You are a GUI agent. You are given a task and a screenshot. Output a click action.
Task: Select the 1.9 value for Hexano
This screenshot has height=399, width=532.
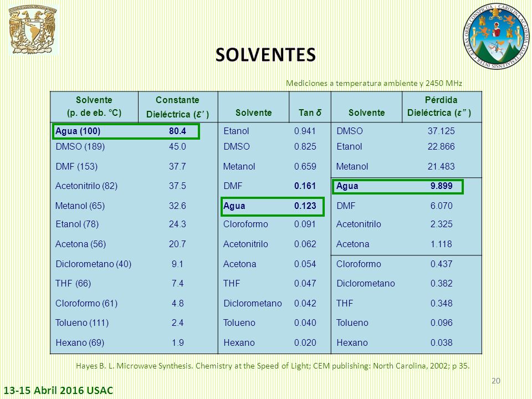point(177,342)
